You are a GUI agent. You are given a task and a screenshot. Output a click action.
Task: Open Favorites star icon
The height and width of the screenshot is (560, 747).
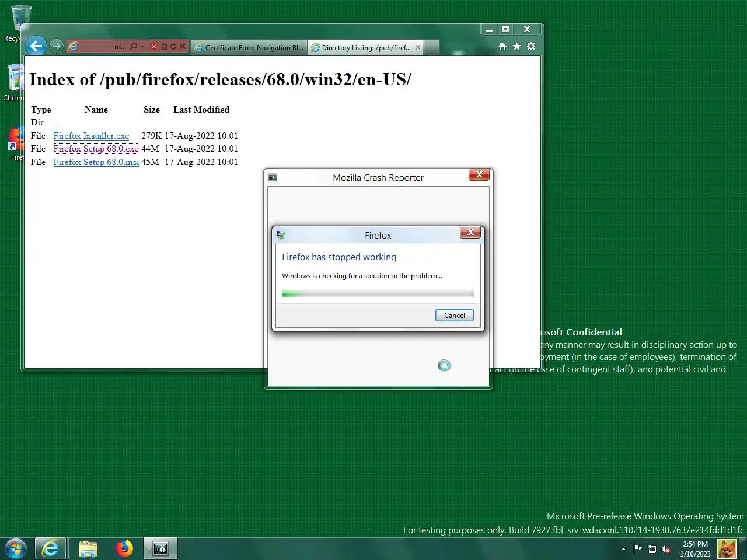(516, 46)
